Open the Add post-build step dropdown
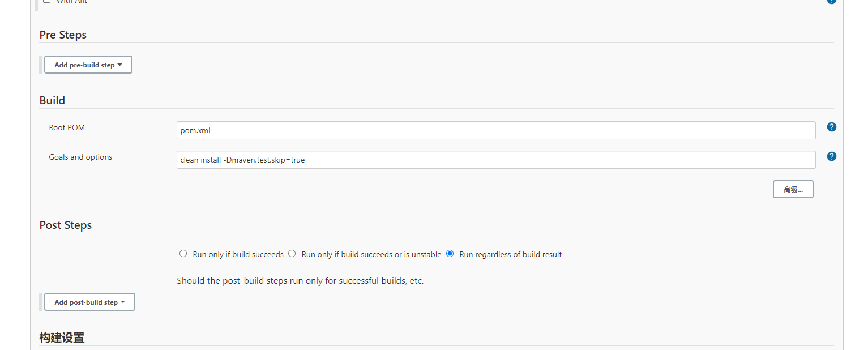The width and height of the screenshot is (868, 350). coord(89,302)
